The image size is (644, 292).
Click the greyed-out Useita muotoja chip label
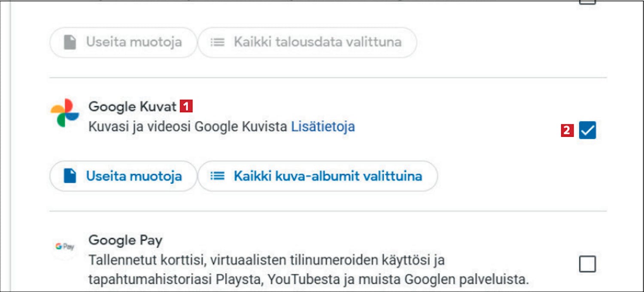pos(134,42)
